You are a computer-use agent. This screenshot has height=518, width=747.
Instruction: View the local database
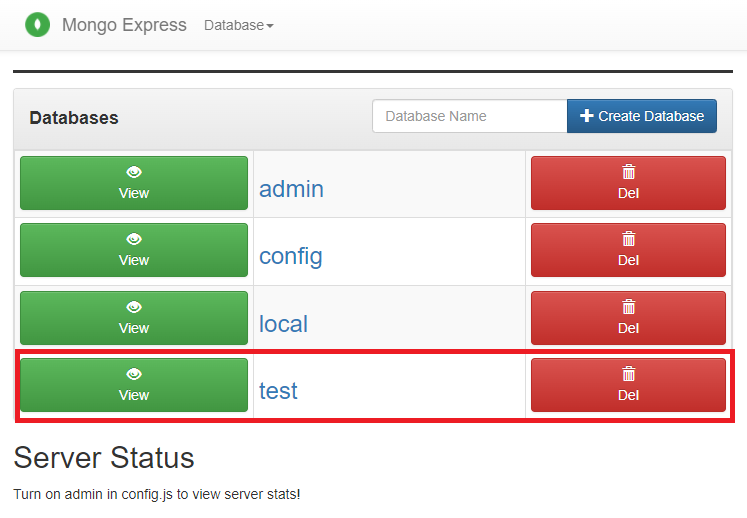tap(134, 318)
